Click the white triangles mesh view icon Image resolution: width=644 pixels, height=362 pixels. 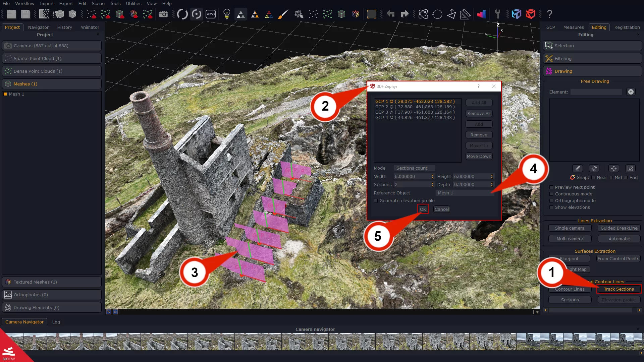[x=241, y=14]
